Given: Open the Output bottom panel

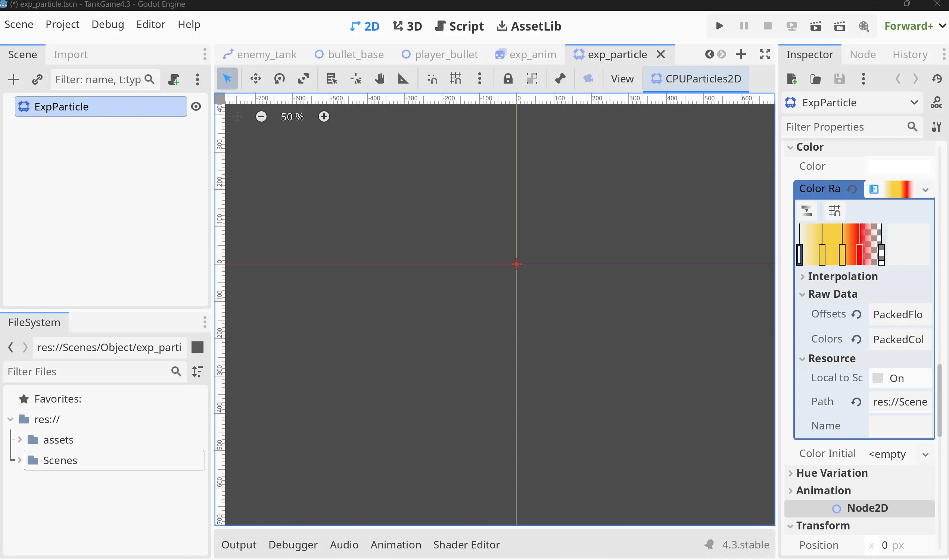Looking at the screenshot, I should point(239,545).
